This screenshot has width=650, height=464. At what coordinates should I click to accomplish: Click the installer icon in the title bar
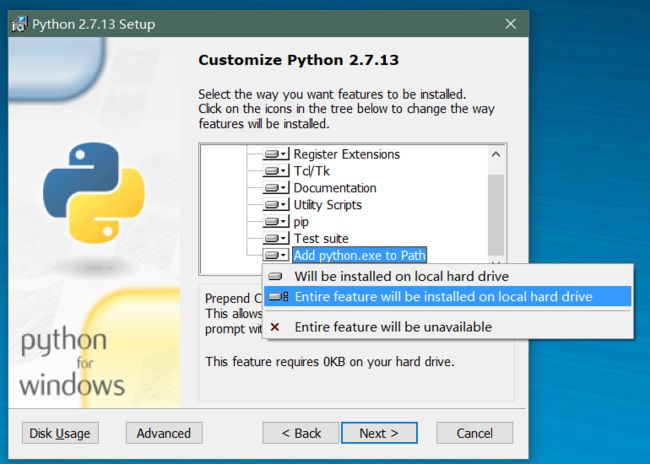click(19, 24)
